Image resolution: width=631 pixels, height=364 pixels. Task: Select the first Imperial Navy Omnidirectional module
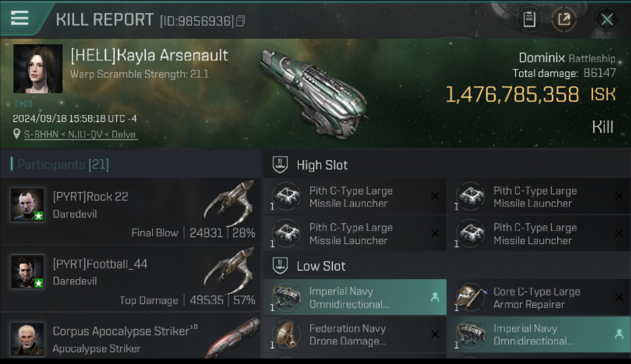point(348,298)
